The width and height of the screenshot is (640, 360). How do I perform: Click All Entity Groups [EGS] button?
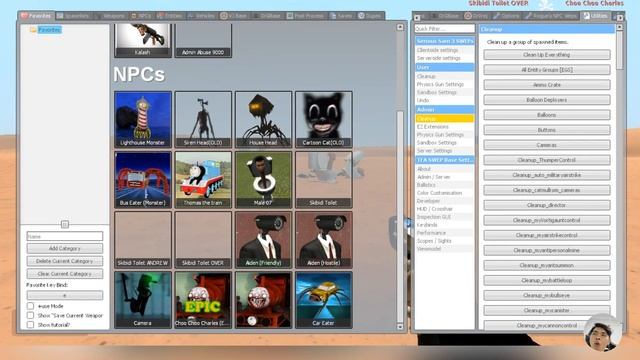tap(547, 70)
